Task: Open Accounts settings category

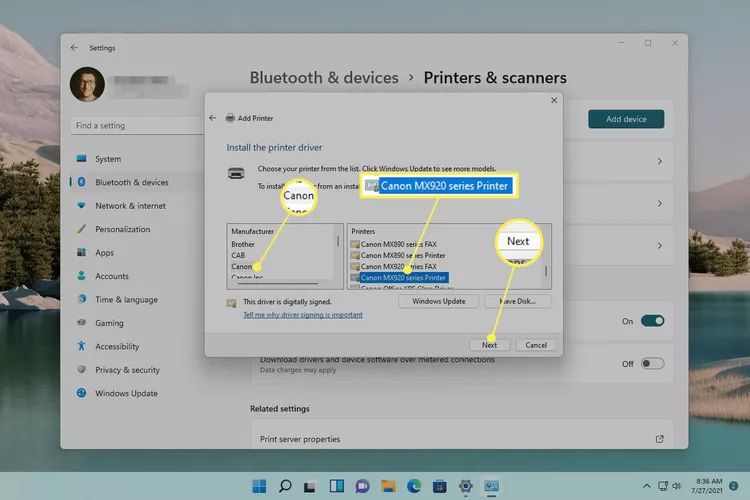Action: [x=111, y=276]
